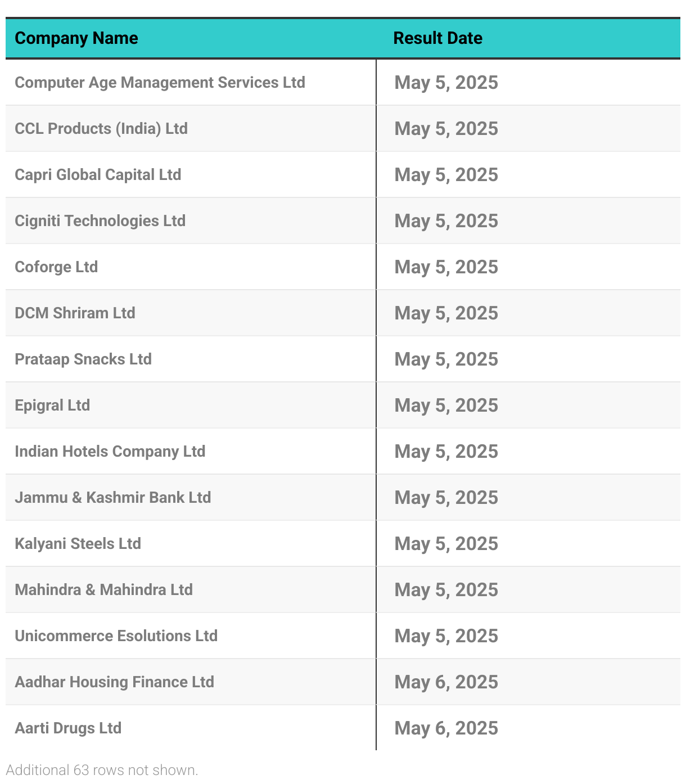
Task: Click the Epigral Ltd row
Action: pyautogui.click(x=343, y=405)
